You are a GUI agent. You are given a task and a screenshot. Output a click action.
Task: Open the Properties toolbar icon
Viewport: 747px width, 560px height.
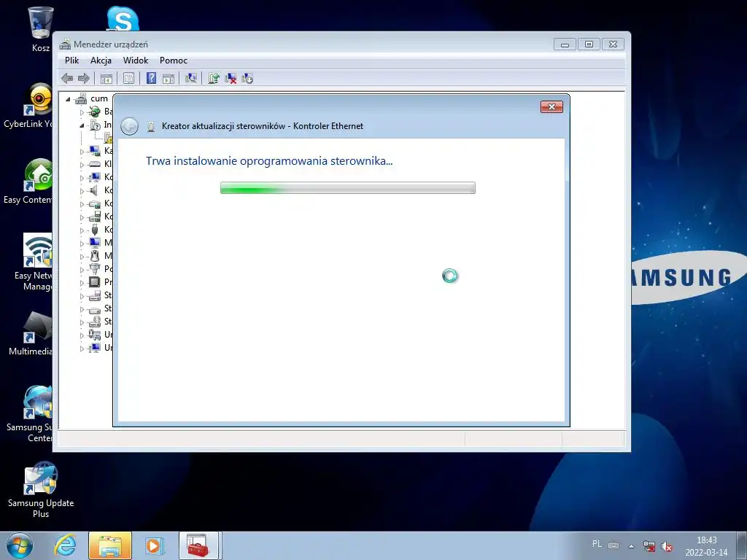[128, 79]
